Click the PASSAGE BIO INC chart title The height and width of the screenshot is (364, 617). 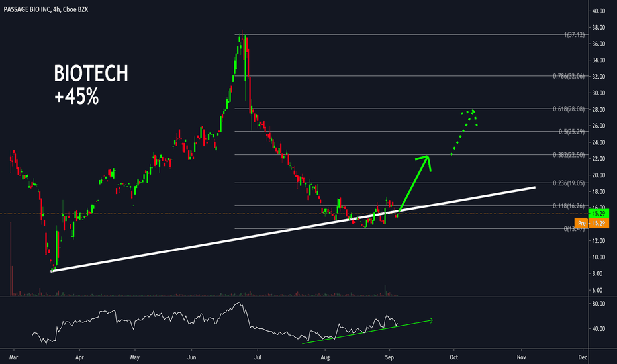pyautogui.click(x=46, y=9)
